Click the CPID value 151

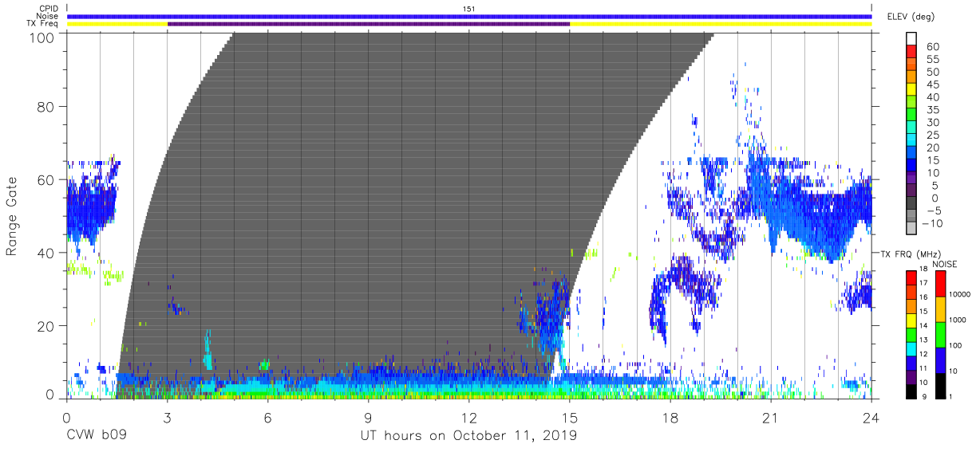click(469, 8)
